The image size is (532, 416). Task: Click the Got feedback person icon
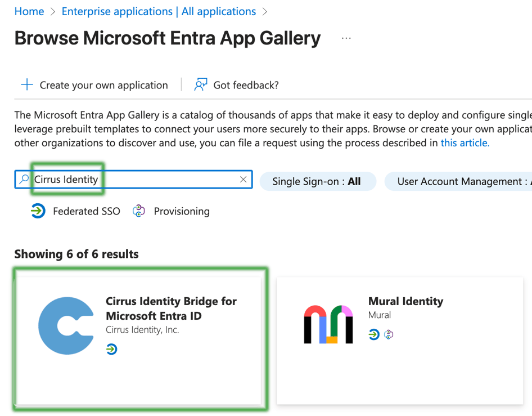(x=200, y=85)
